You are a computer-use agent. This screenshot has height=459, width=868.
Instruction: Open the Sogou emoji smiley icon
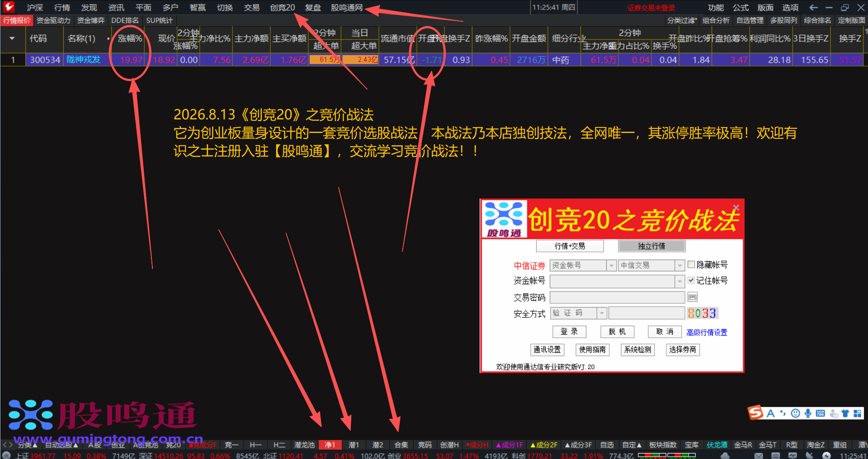795,413
